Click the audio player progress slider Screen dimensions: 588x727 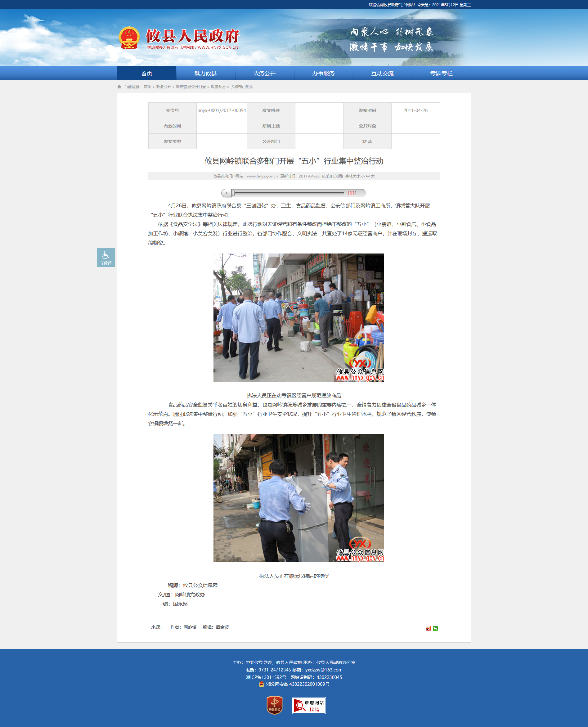[288, 193]
